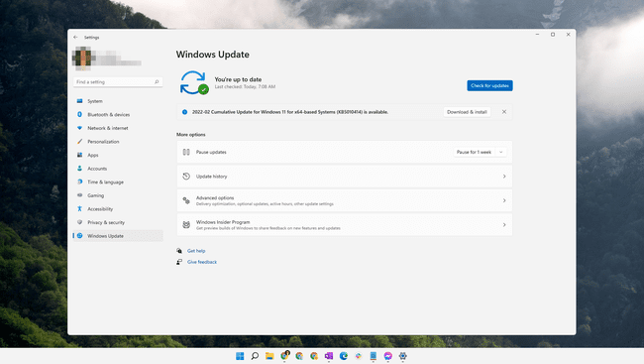Click the 'More options' heading text
This screenshot has height=364, width=644.
click(x=191, y=135)
